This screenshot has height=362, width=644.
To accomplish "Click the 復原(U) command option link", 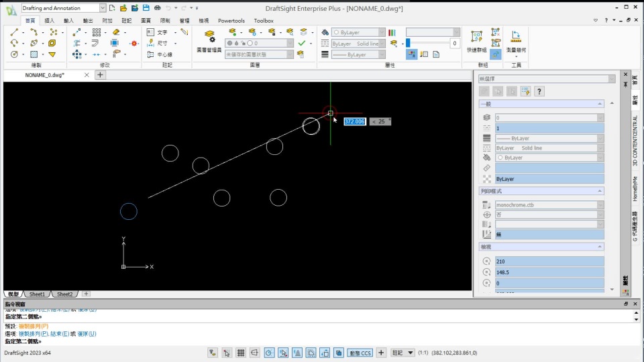I will [87, 334].
